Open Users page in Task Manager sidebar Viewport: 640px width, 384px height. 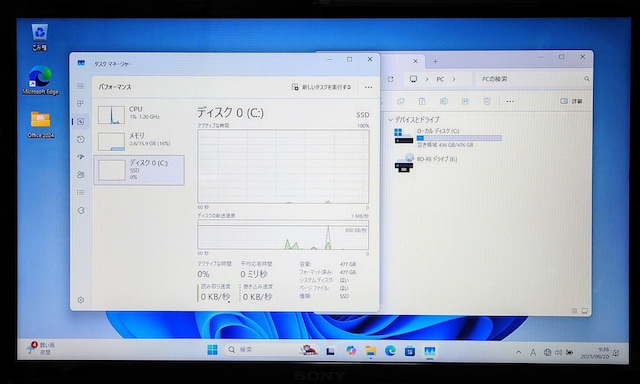80,175
